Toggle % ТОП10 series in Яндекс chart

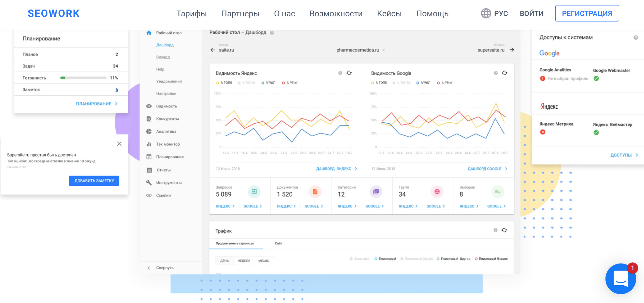tap(246, 83)
